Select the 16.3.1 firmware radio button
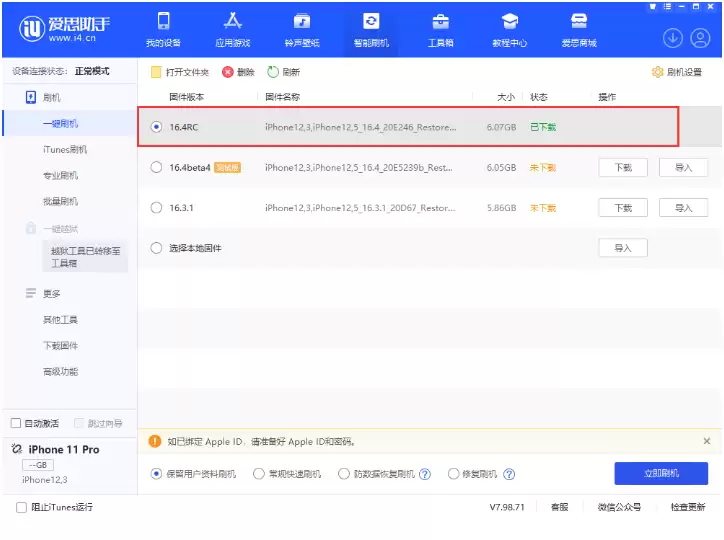724x540 pixels. (x=157, y=208)
